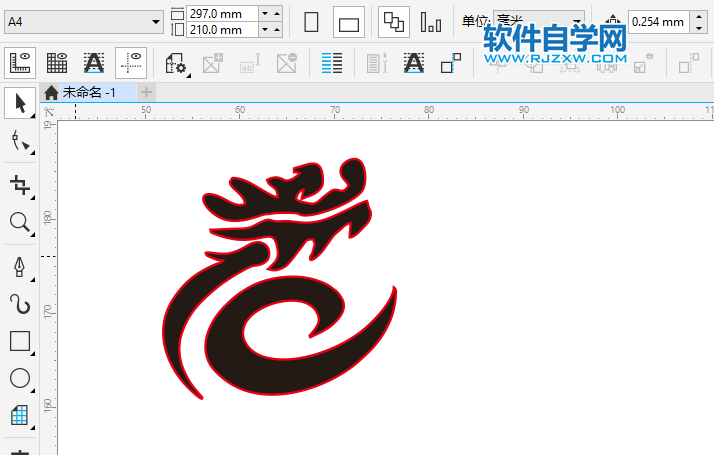Click the greyed page info icon
The width and height of the screenshot is (714, 455).
(377, 63)
